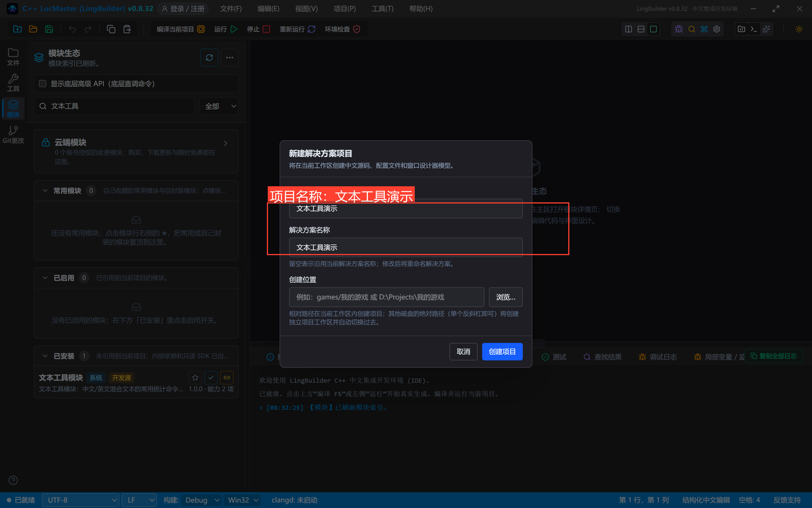Open the module panel more options button
This screenshot has height=508, width=812.
230,58
